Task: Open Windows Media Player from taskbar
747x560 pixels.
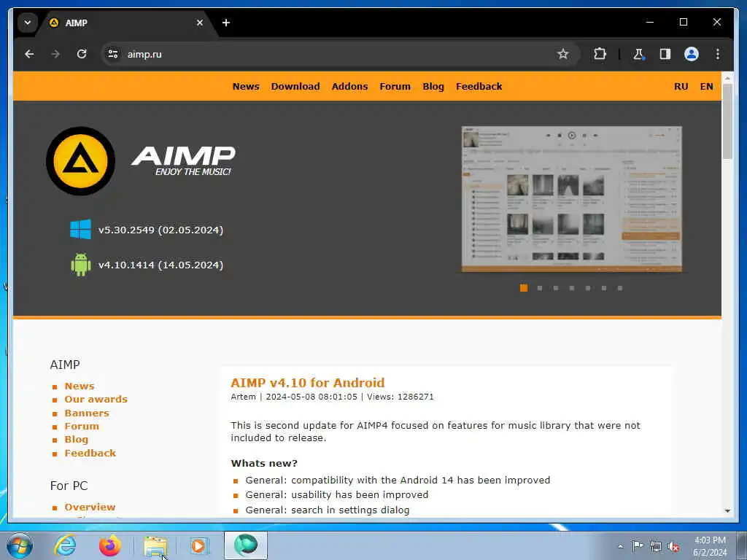Action: point(199,545)
